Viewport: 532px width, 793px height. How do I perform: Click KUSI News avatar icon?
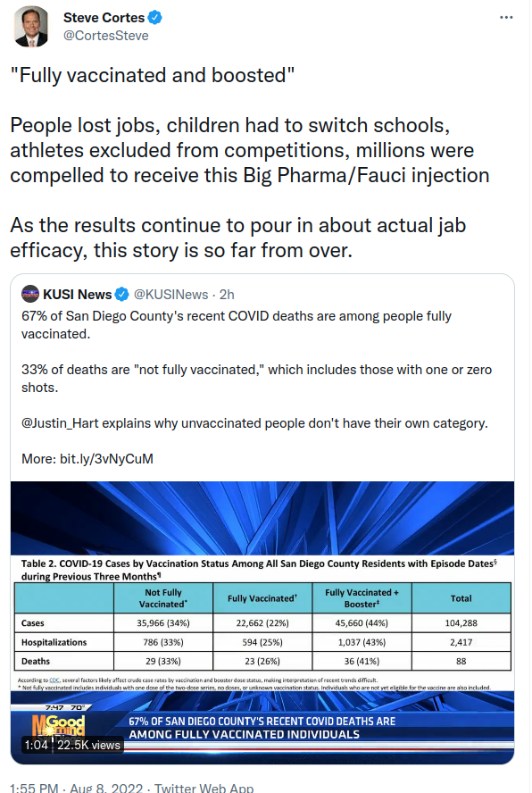pyautogui.click(x=30, y=294)
